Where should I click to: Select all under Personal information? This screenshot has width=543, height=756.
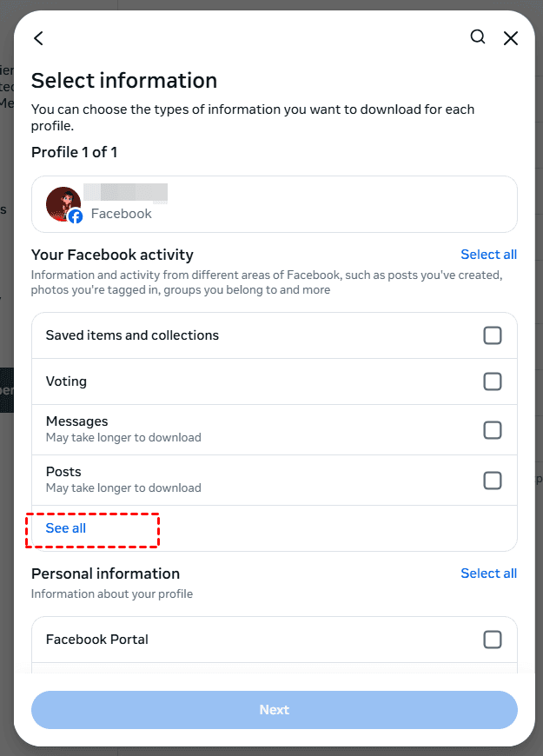pos(488,574)
